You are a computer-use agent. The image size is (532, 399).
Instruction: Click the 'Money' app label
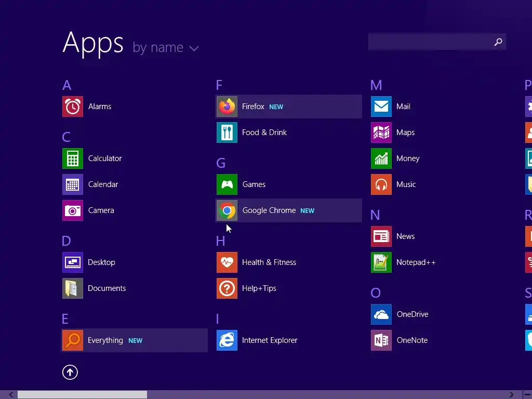(x=408, y=158)
